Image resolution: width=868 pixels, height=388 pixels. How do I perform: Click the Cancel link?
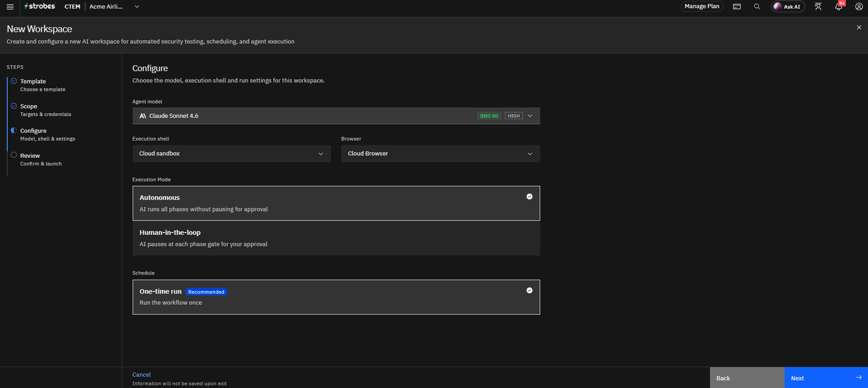[x=141, y=375]
